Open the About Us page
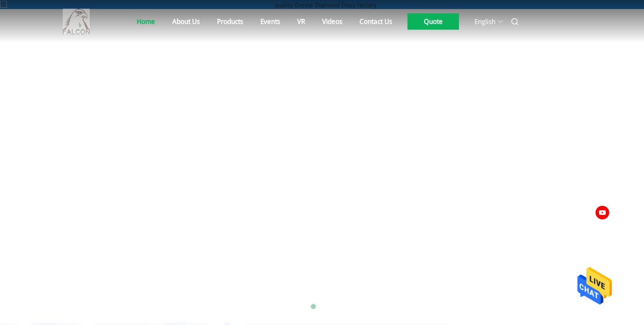The image size is (644, 325). 186,21
